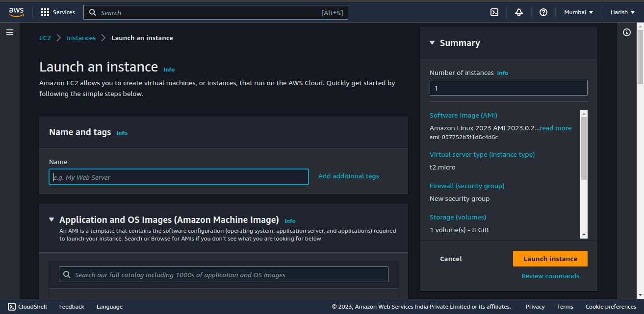Collapse Application and OS Images section

pos(52,219)
